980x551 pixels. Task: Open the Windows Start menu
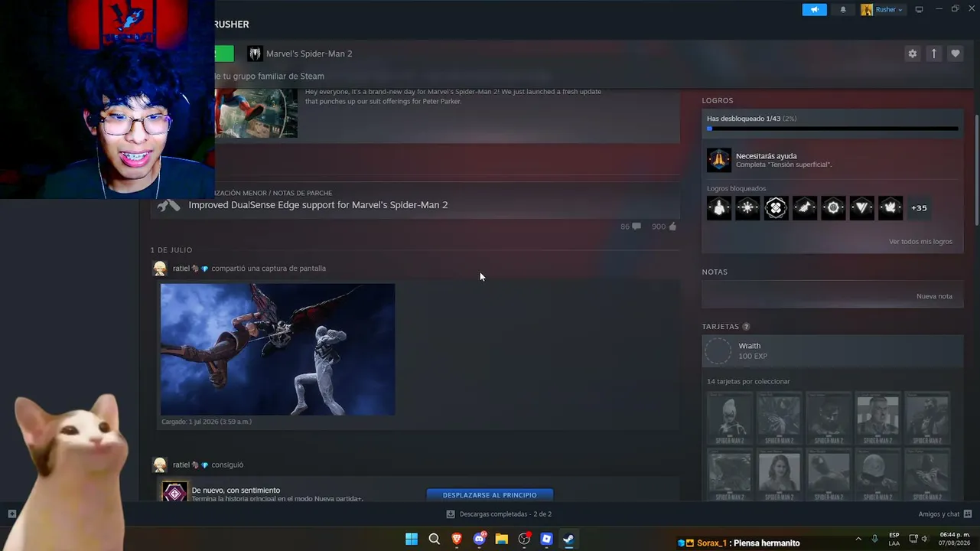[x=412, y=540]
